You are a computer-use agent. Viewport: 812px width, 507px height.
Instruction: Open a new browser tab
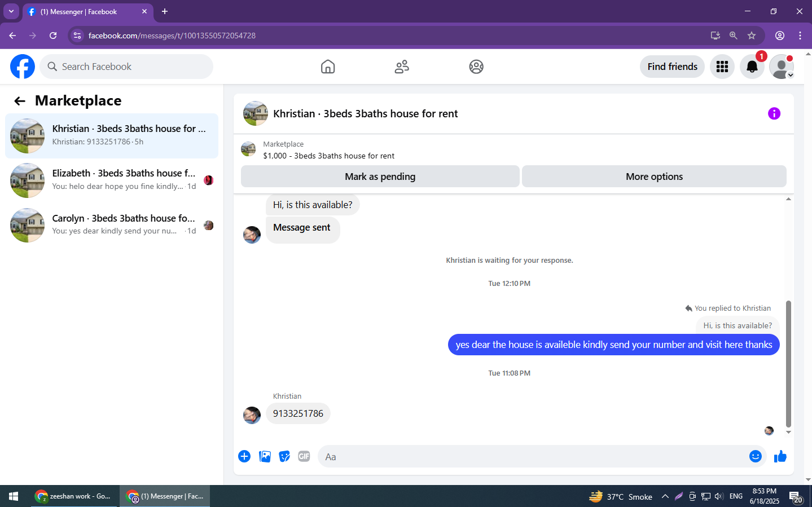pyautogui.click(x=165, y=11)
